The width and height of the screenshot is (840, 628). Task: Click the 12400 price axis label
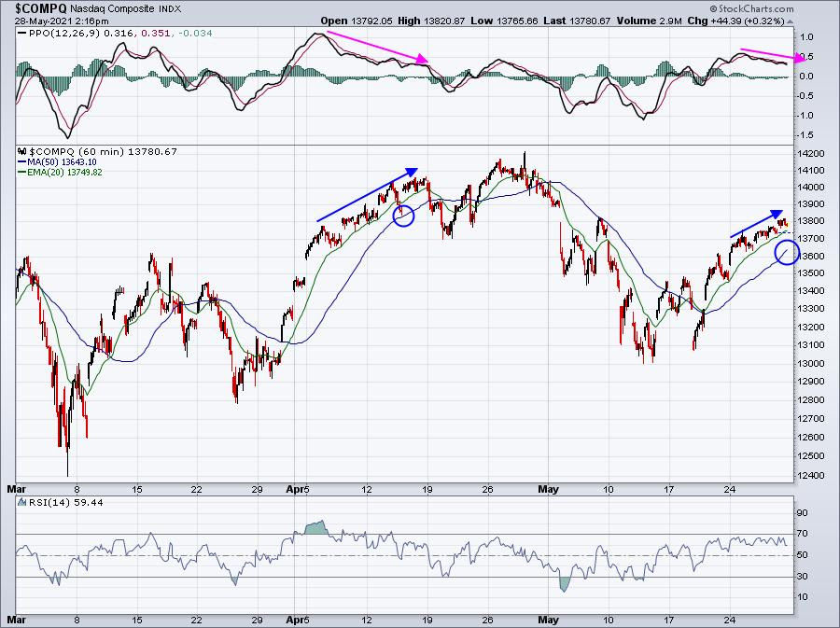click(812, 475)
